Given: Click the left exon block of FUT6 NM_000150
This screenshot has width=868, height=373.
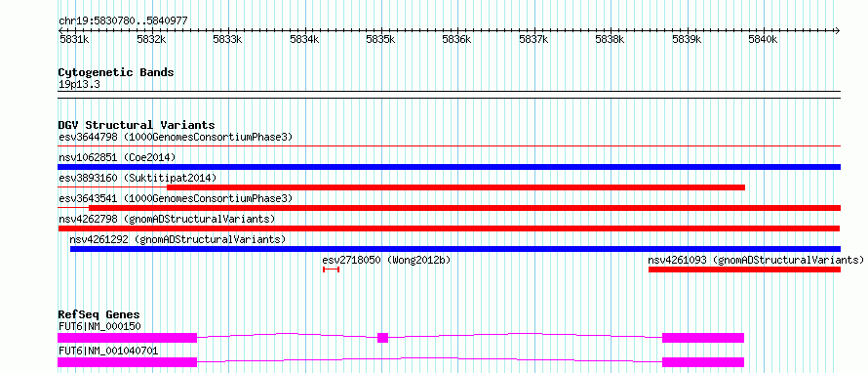Looking at the screenshot, I should coord(128,338).
